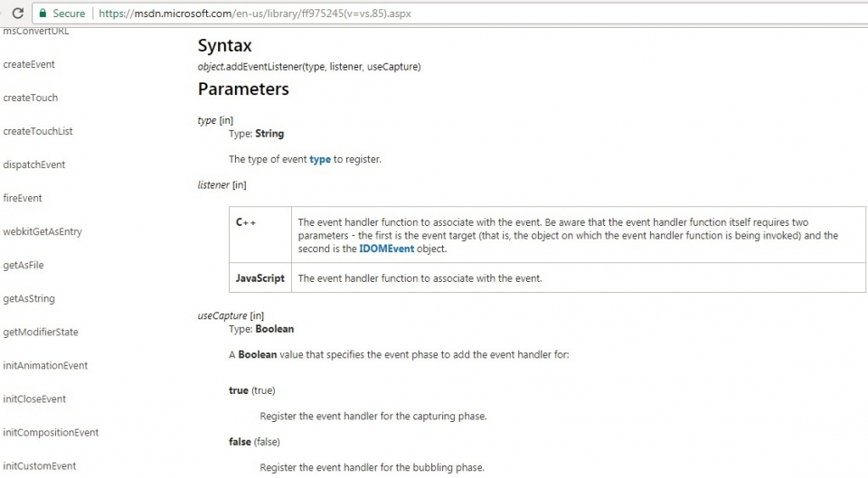Screen dimensions: 868x478
Task: Follow the bold "type" event link
Action: coord(320,159)
